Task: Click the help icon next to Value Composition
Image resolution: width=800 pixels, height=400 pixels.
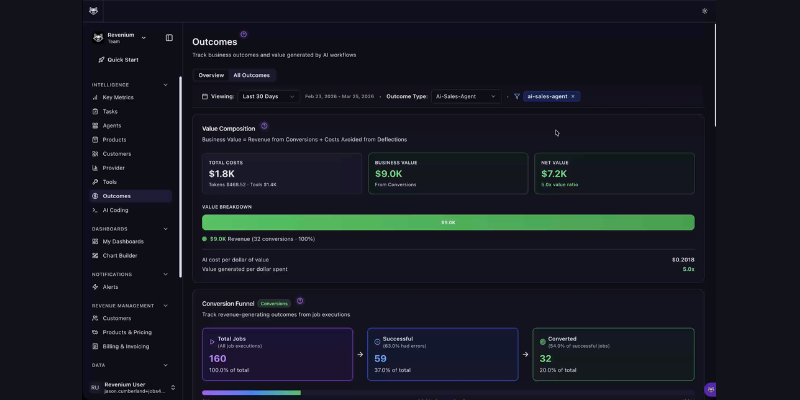Action: click(x=264, y=126)
